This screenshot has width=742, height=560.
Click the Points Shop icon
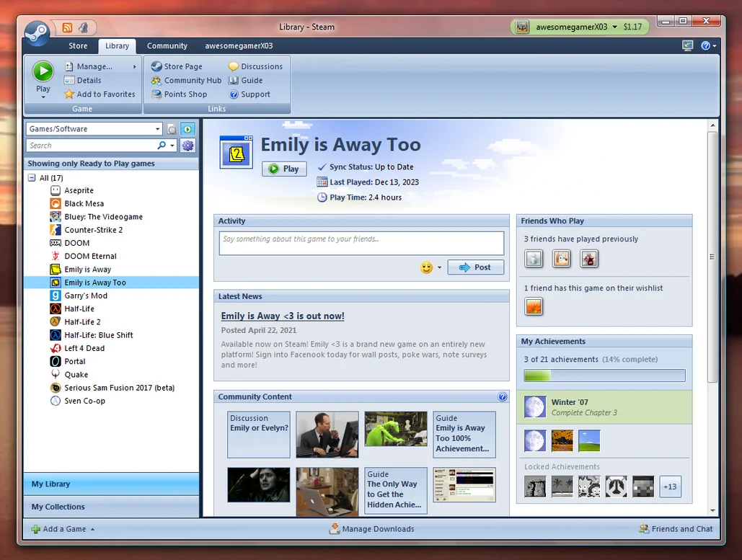coord(156,94)
